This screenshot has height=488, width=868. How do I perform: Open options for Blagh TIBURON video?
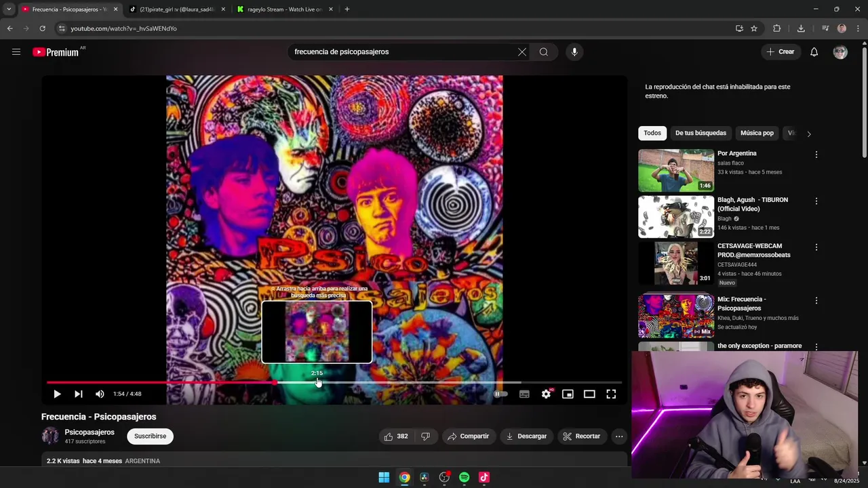[816, 201]
